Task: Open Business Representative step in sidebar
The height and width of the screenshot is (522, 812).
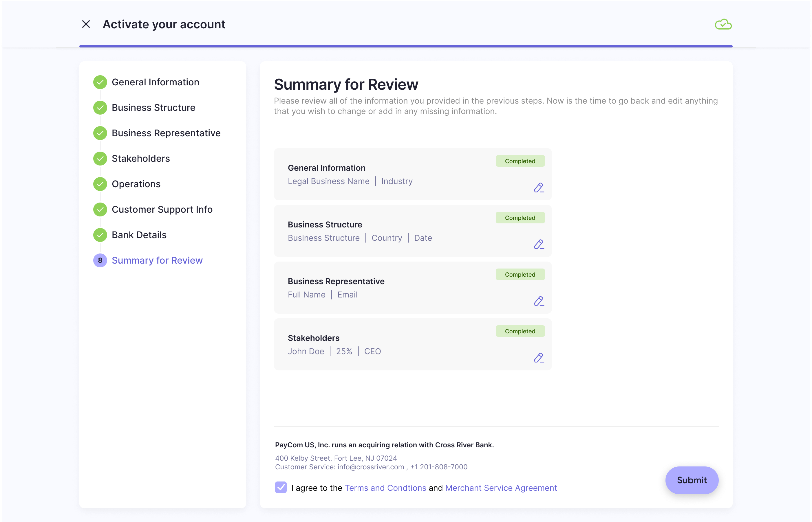Action: tap(166, 133)
